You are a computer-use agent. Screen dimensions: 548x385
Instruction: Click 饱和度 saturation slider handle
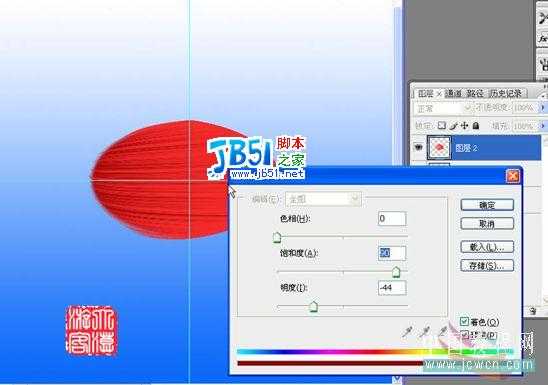click(x=396, y=272)
